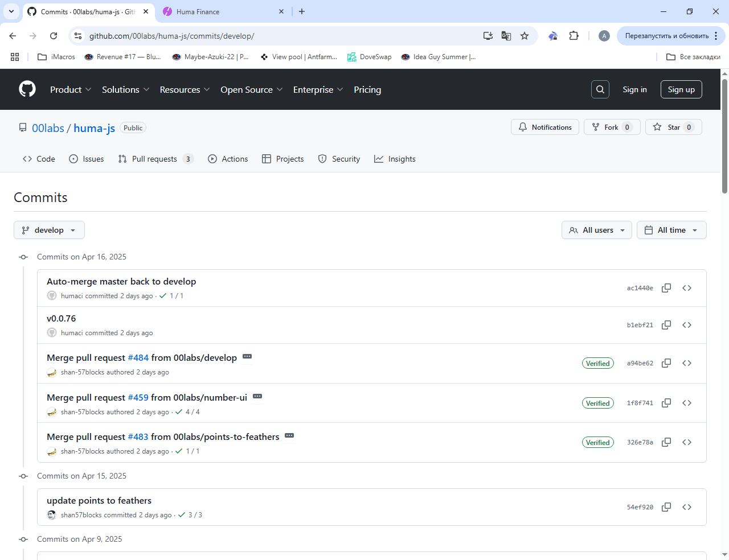
Task: Open the apps grid in bookmarks bar
Action: (15, 57)
